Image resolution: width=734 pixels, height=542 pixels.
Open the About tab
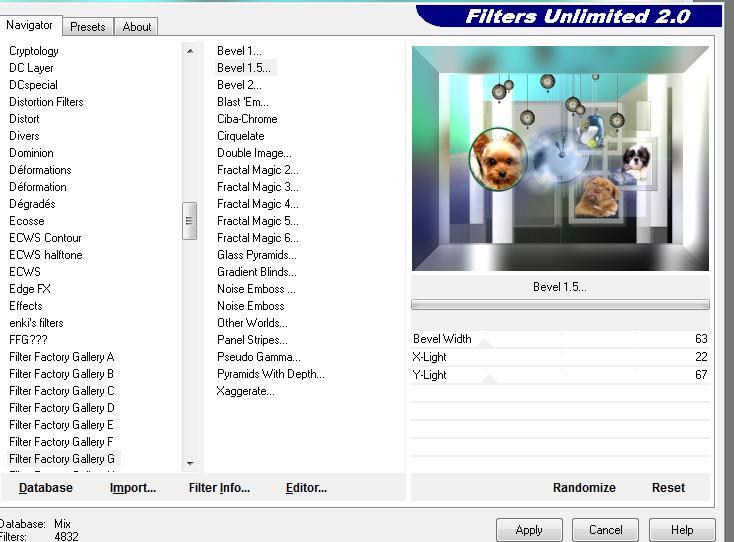(137, 27)
